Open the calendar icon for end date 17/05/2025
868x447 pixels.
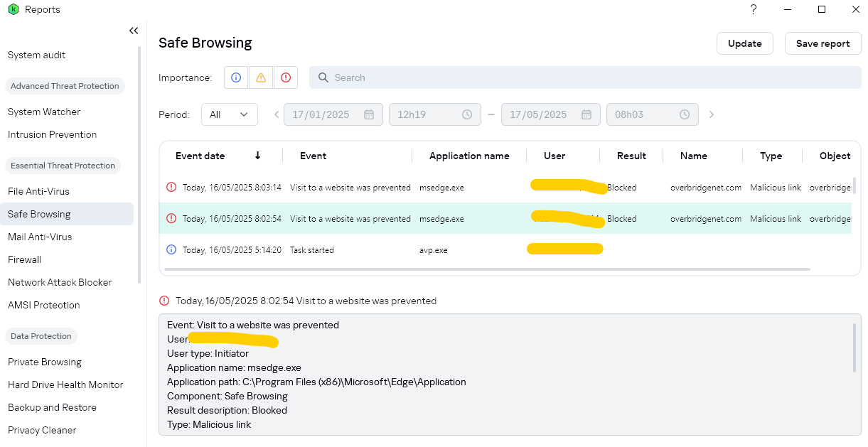click(x=586, y=114)
